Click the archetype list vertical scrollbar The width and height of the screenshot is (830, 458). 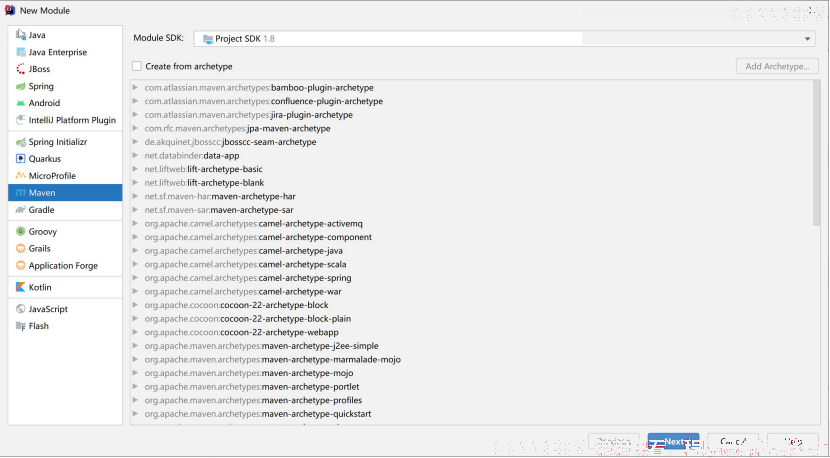pos(816,153)
